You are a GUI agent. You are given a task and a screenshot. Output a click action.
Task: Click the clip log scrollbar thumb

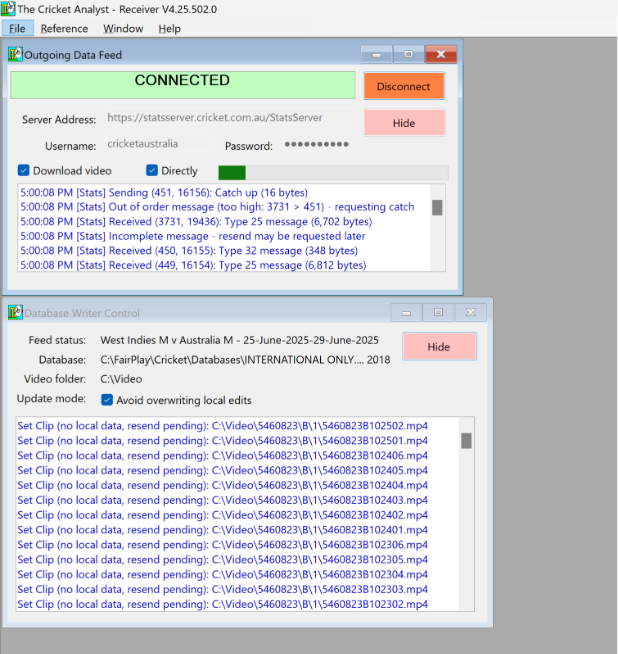466,441
